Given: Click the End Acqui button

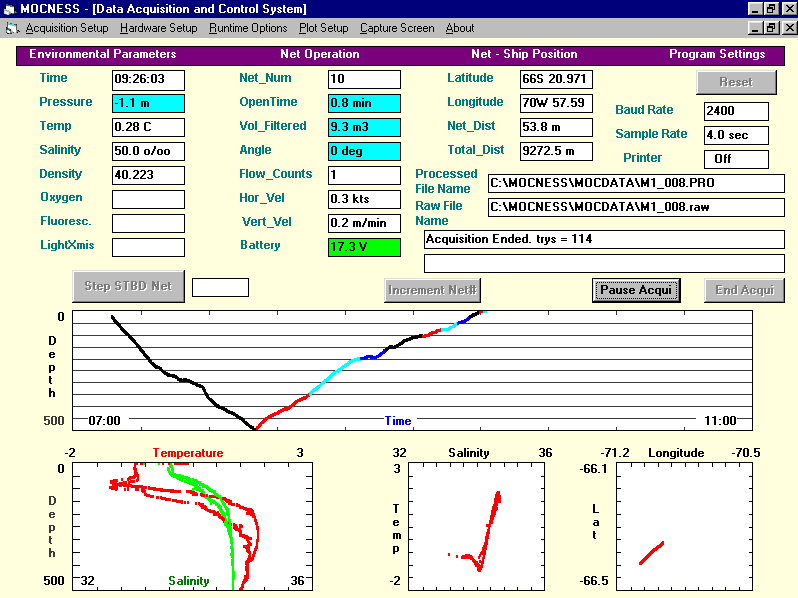Looking at the screenshot, I should pyautogui.click(x=744, y=290).
